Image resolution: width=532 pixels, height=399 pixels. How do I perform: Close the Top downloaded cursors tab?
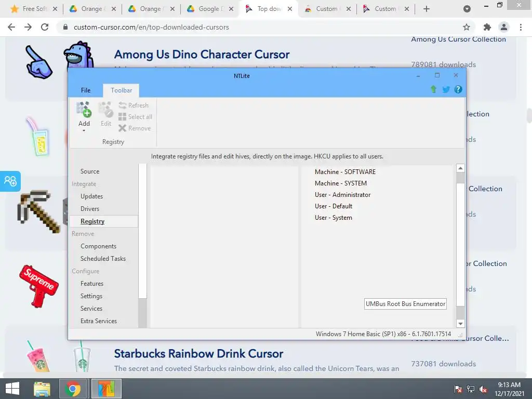290,9
